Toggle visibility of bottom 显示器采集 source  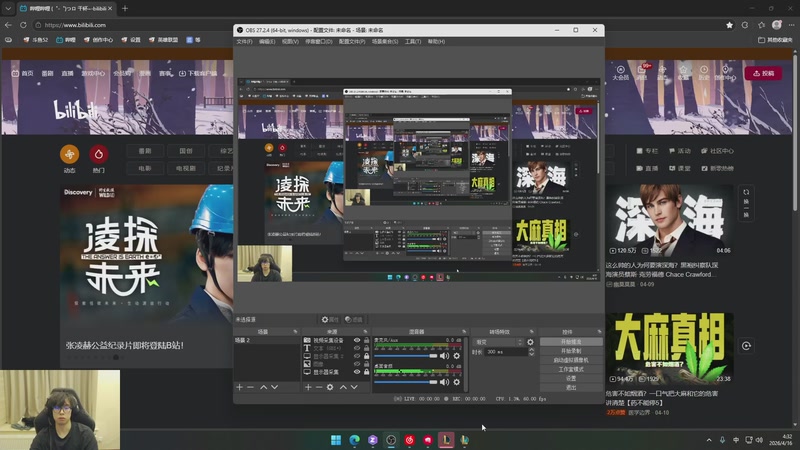[357, 372]
